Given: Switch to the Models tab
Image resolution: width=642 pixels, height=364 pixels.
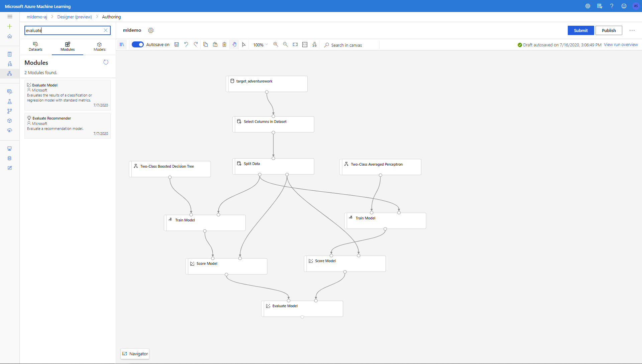Looking at the screenshot, I should coord(99,46).
